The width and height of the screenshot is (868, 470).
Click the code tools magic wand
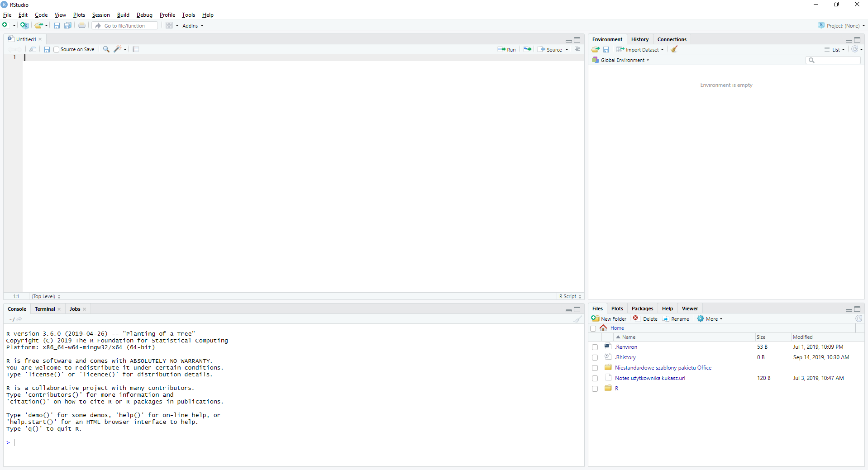pyautogui.click(x=118, y=49)
